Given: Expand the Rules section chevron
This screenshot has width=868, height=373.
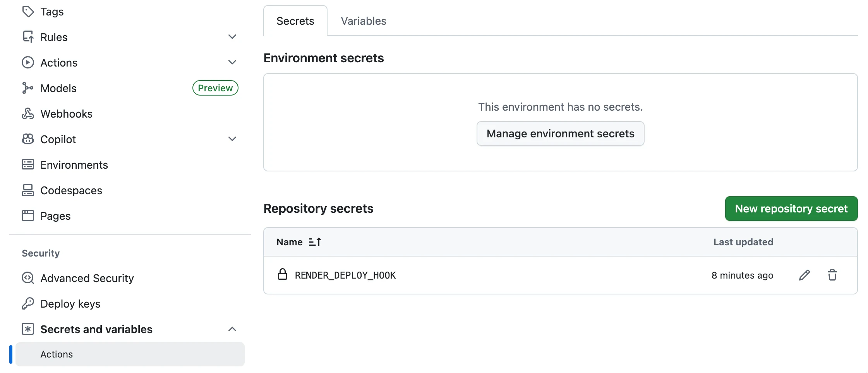Looking at the screenshot, I should (232, 37).
